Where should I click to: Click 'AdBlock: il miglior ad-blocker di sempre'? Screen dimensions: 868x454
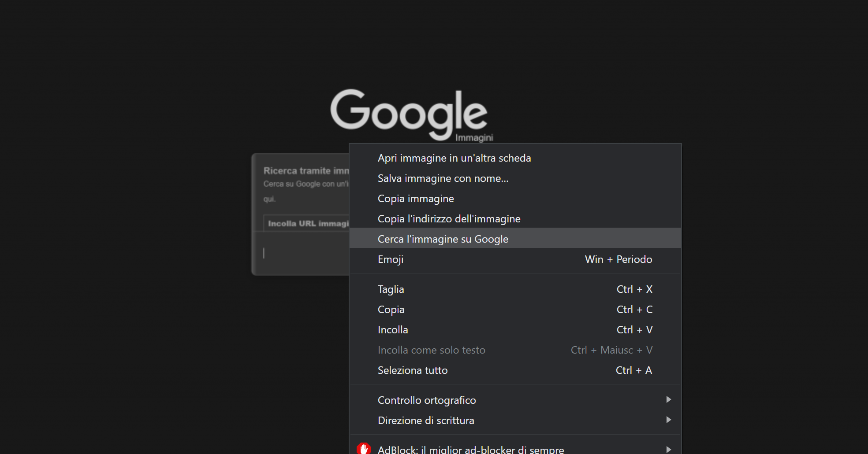tap(470, 449)
